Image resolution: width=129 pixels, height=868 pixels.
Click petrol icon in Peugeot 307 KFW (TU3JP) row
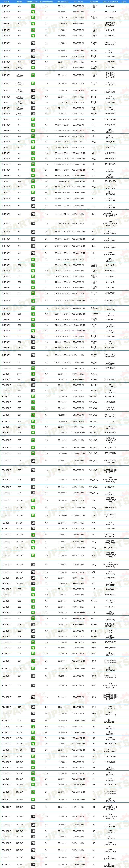coord(33,642)
